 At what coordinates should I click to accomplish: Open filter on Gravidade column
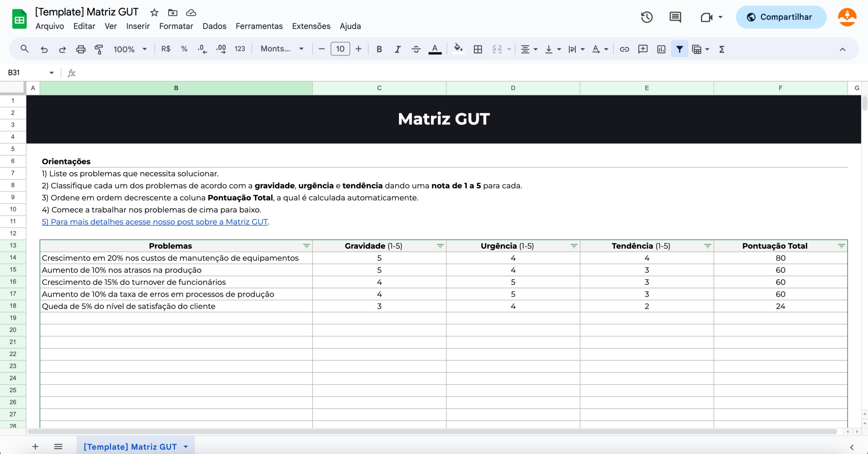[x=440, y=246]
